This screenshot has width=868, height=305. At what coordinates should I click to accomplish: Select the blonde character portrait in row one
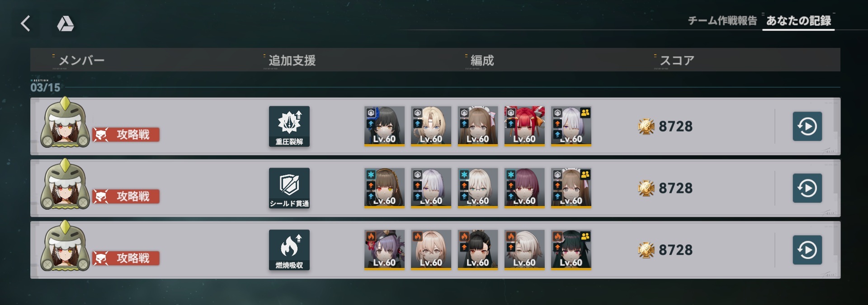[431, 127]
